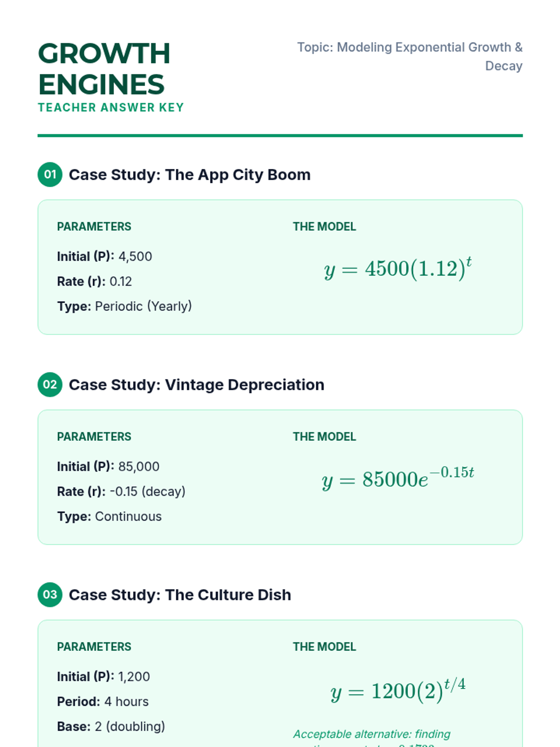Open The App City Boom case study heading

tap(189, 175)
